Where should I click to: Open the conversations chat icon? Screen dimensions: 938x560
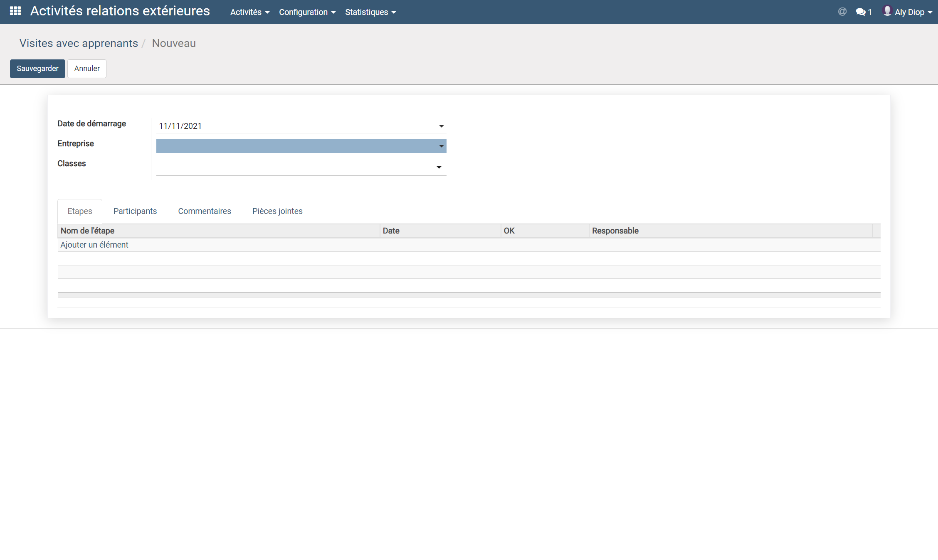(860, 12)
